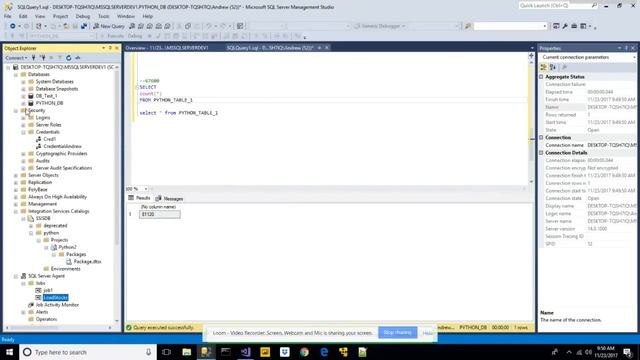Click the New Query toolbar button
Image resolution: width=640 pixels, height=360 pixels.
coord(109,26)
